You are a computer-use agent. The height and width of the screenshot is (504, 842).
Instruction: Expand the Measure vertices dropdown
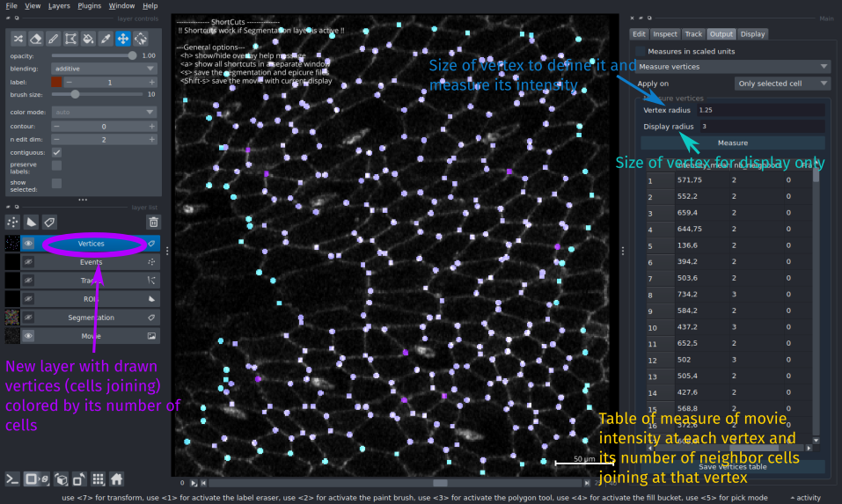[732, 67]
